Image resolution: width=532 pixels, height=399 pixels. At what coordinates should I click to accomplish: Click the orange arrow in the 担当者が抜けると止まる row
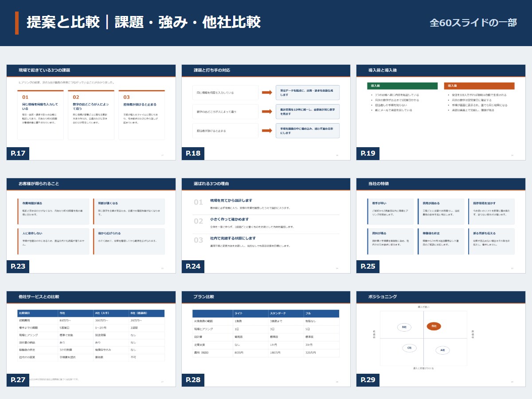tap(267, 131)
